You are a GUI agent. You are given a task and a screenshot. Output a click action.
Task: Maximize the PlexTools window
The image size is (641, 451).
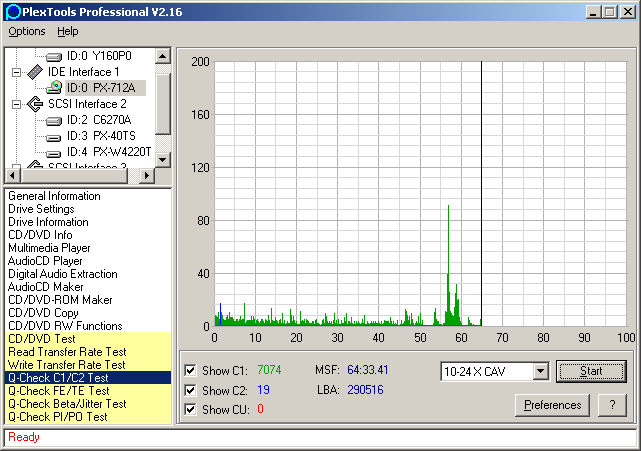[609, 11]
